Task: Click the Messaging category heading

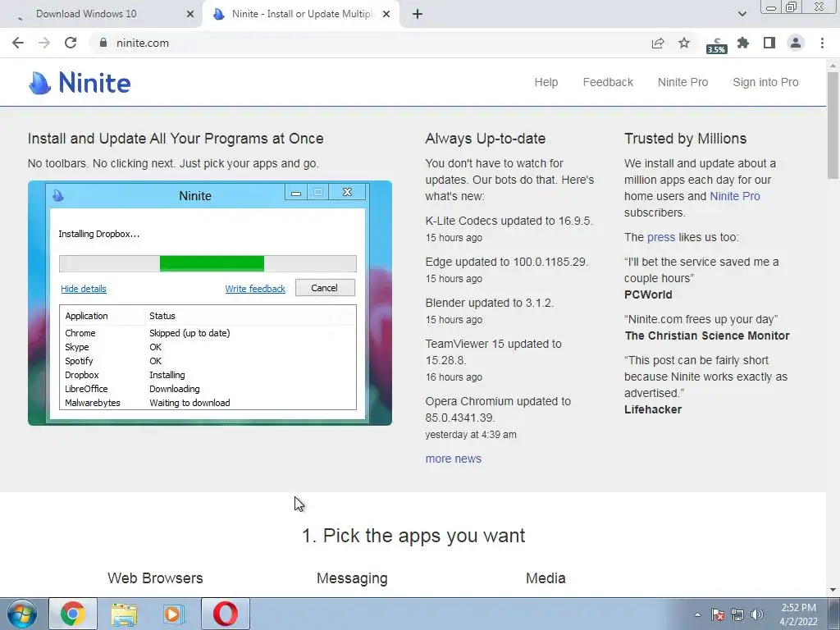Action: coord(352,578)
